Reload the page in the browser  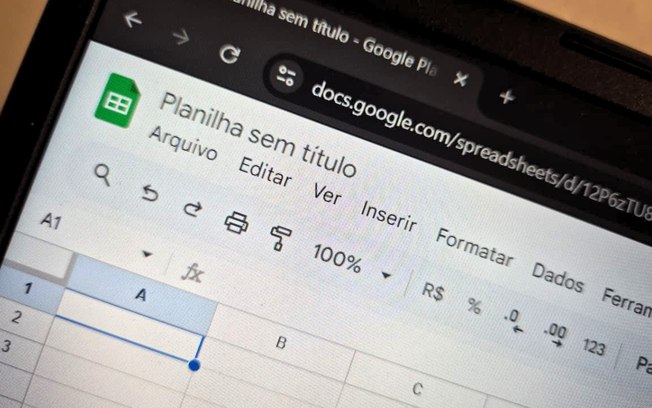tap(230, 54)
